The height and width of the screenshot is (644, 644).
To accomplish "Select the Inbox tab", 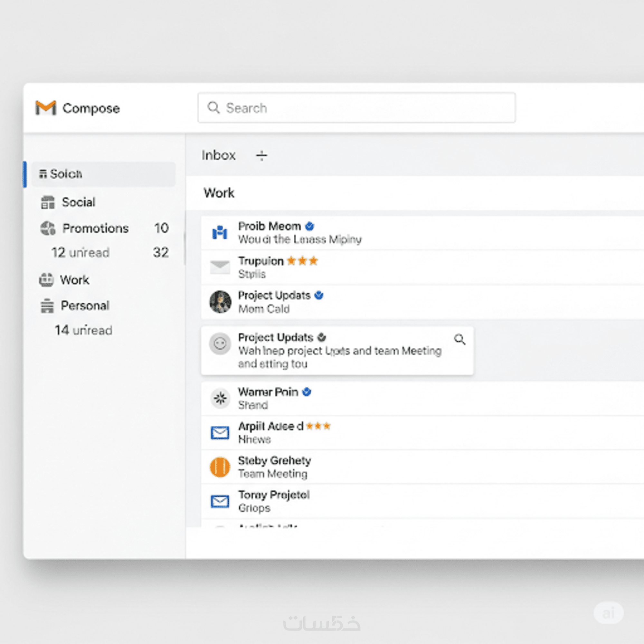I will (x=218, y=155).
